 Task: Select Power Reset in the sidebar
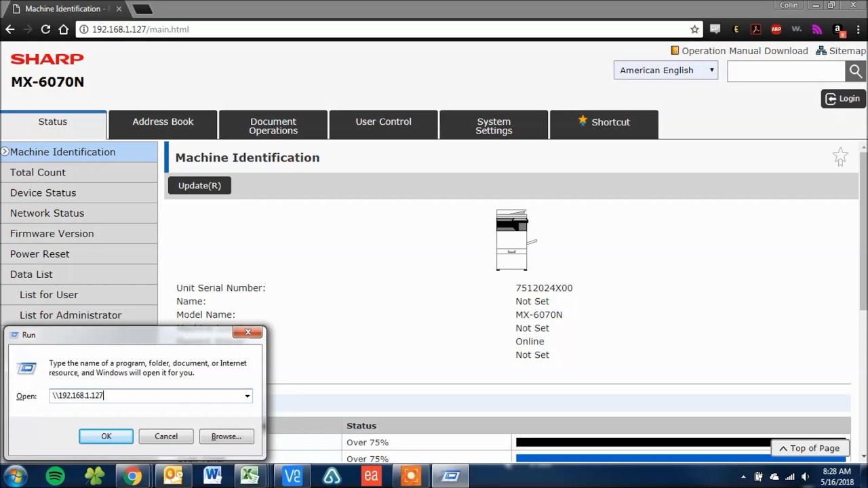click(79, 253)
